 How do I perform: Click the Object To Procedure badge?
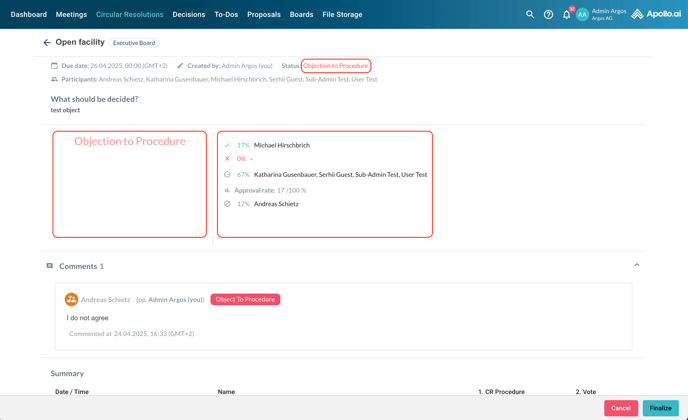tap(245, 299)
